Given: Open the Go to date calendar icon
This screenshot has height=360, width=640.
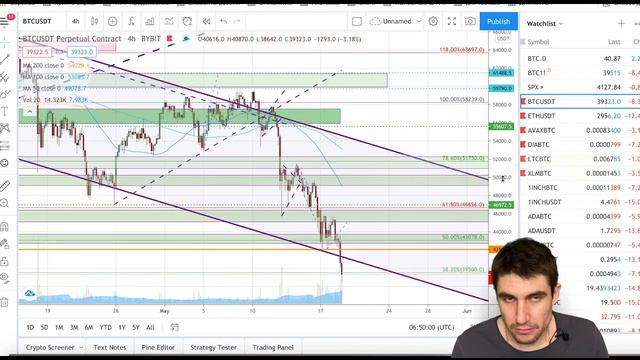Looking at the screenshot, I should (174, 327).
